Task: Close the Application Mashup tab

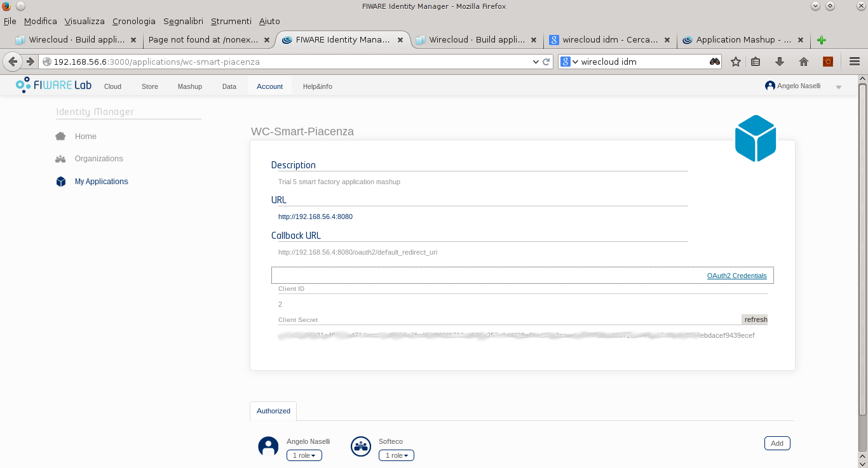Action: [801, 40]
